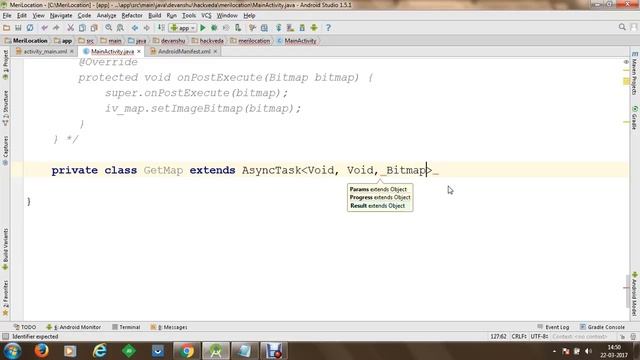Click the Search Everywhere magnifier
Image resolution: width=640 pixels, height=360 pixels.
(x=622, y=27)
